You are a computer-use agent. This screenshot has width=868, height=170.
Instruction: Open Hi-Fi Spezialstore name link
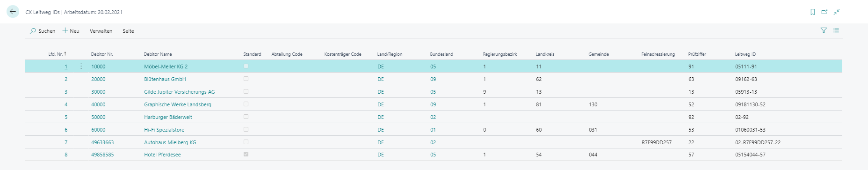click(164, 130)
